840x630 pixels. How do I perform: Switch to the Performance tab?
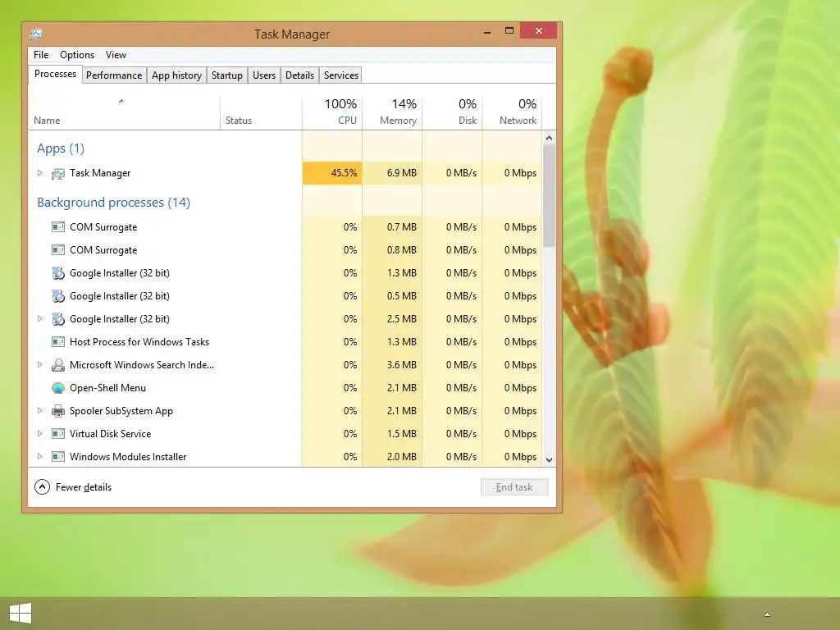114,75
